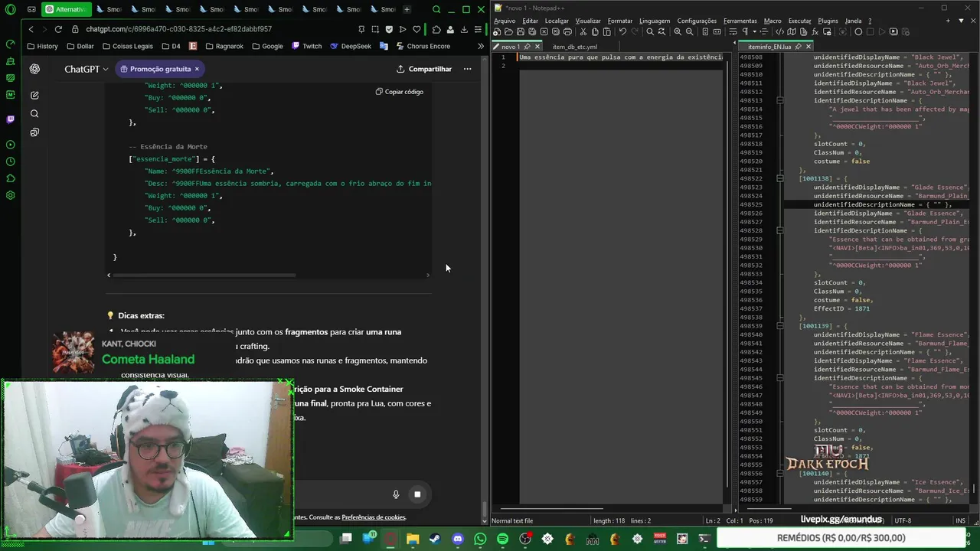Open a new browser tab
Screen dimensions: 980x551
(x=407, y=9)
